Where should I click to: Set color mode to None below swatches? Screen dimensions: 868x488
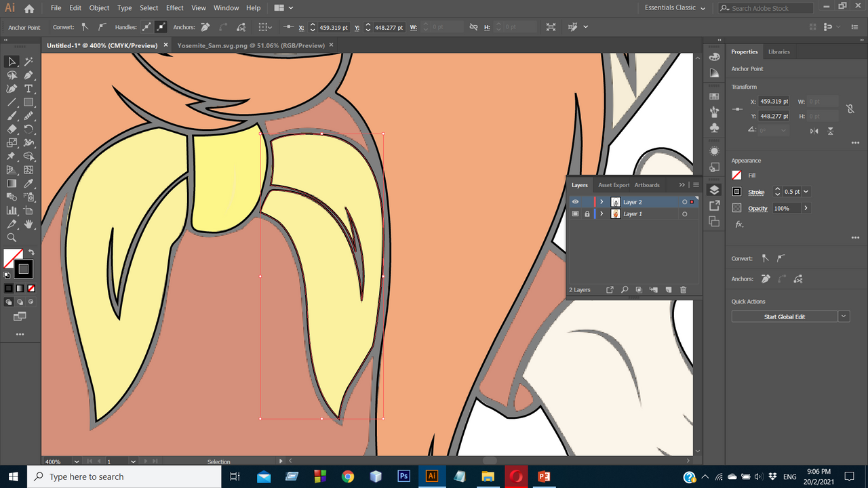[31, 288]
